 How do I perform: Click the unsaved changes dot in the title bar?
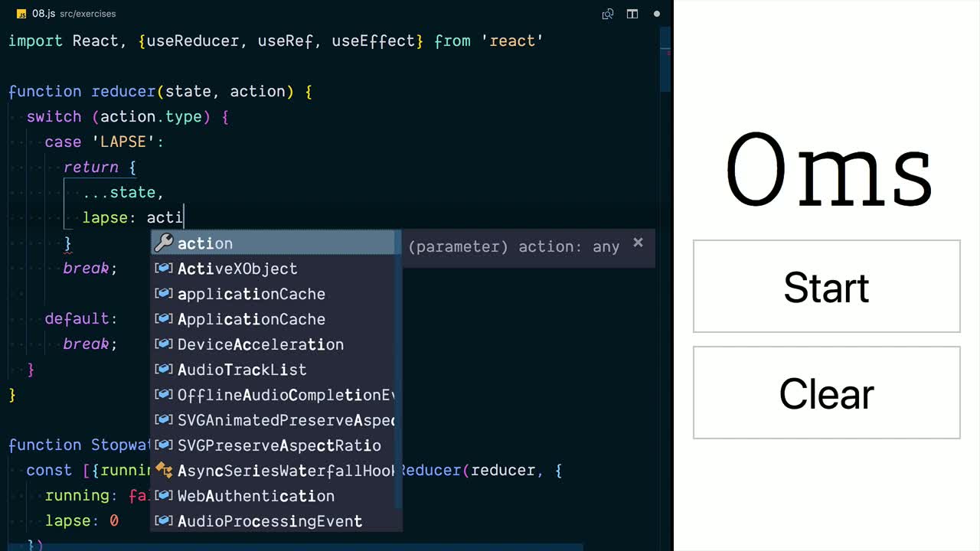pyautogui.click(x=657, y=14)
